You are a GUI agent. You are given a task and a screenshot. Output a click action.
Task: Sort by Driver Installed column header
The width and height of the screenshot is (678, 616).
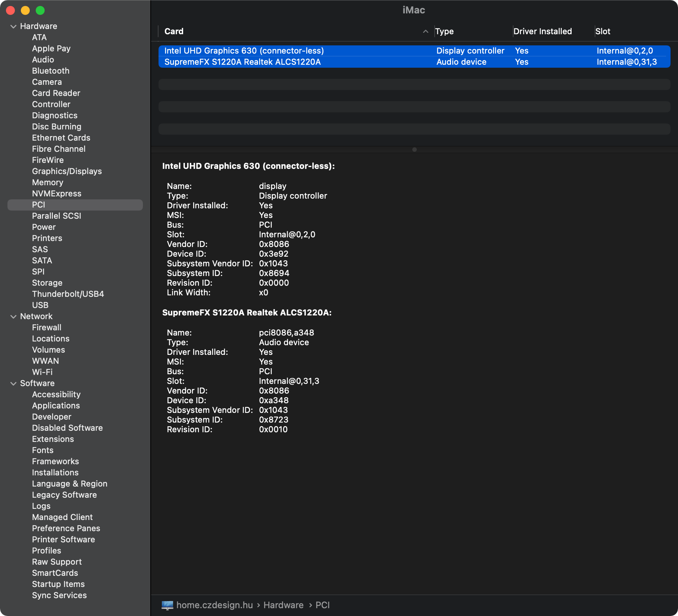tap(543, 32)
